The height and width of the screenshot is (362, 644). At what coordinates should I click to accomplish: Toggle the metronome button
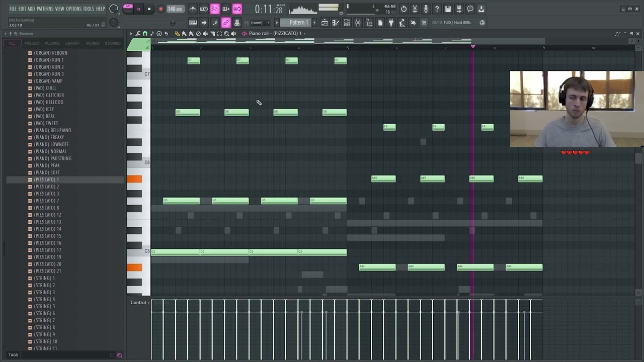point(193,9)
